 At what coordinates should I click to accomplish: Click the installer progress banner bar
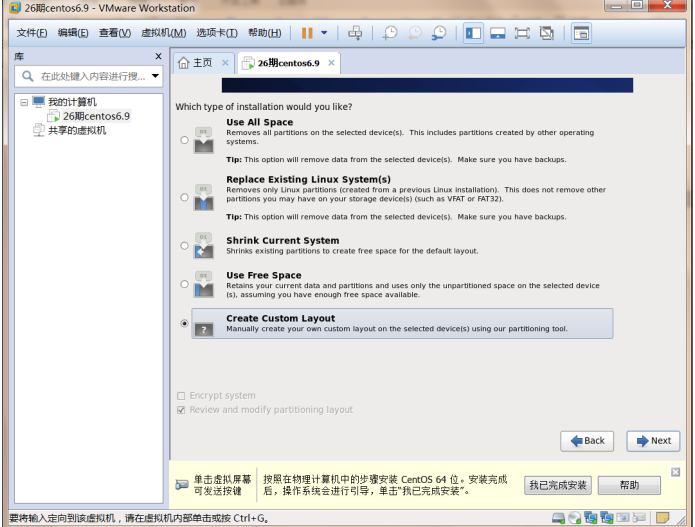pos(427,86)
